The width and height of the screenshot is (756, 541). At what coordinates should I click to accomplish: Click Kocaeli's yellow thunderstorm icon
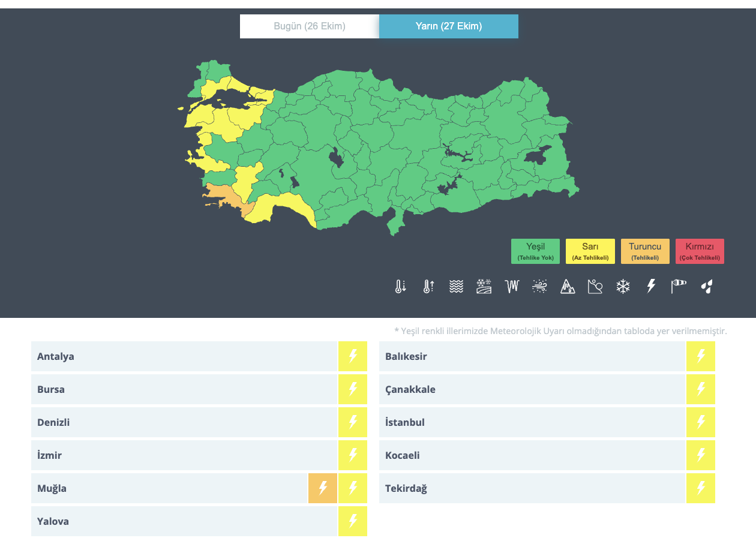(701, 455)
